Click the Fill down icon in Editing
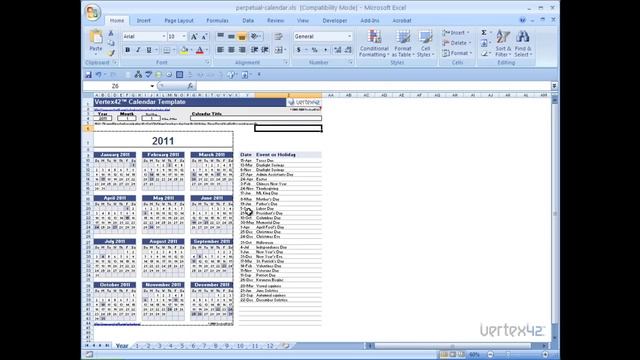 (484, 43)
